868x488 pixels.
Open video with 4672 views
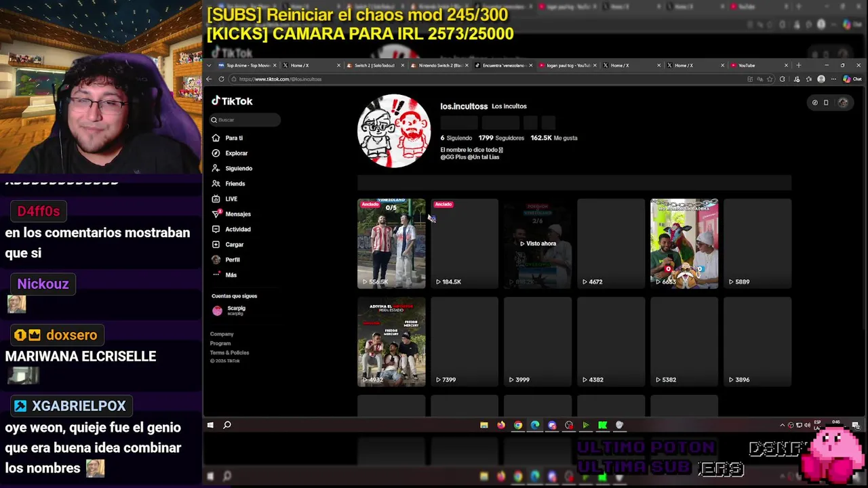point(611,243)
